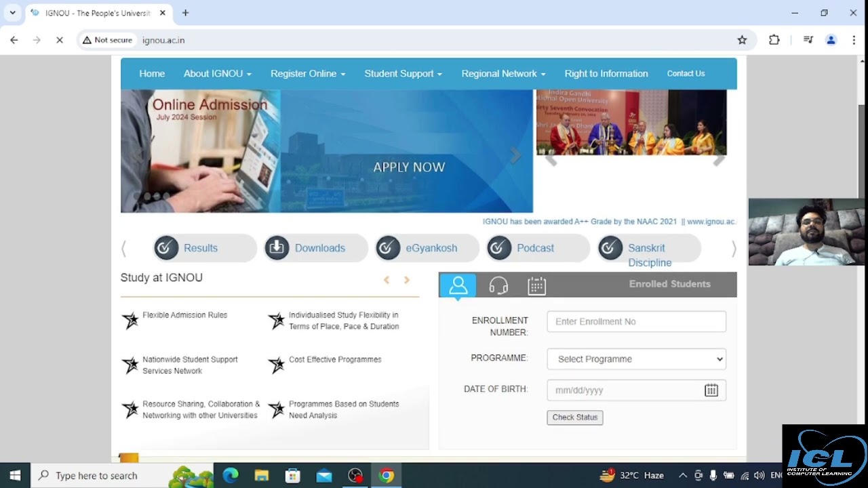Open the date picker calendar icon
Screen dimensions: 868x488
coord(711,390)
